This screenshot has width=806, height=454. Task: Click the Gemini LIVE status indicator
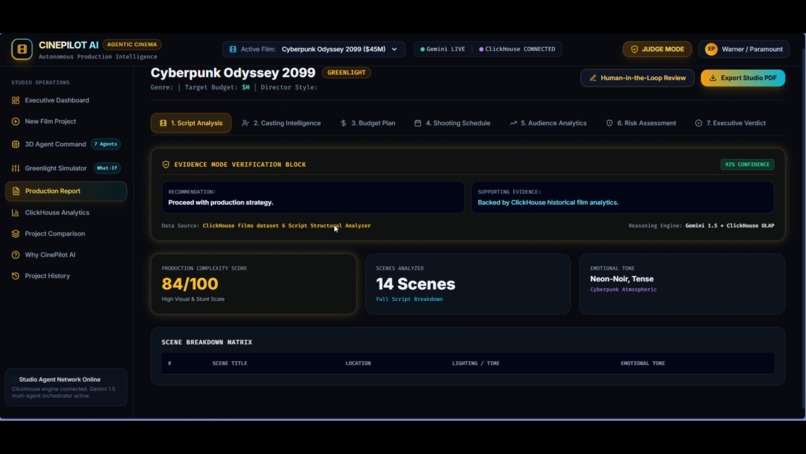(x=443, y=49)
